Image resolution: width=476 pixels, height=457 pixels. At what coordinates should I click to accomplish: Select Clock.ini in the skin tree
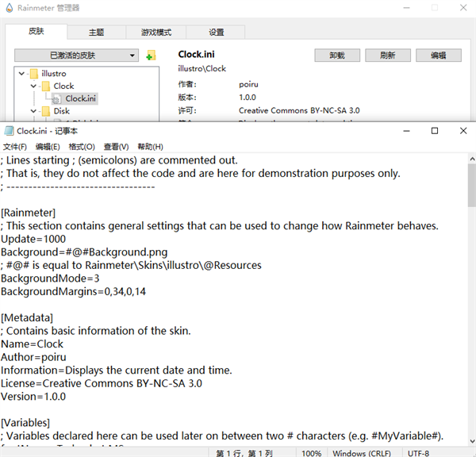pyautogui.click(x=80, y=98)
